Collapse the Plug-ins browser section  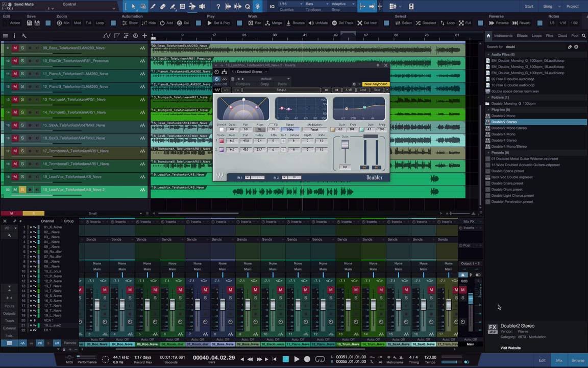click(x=488, y=110)
